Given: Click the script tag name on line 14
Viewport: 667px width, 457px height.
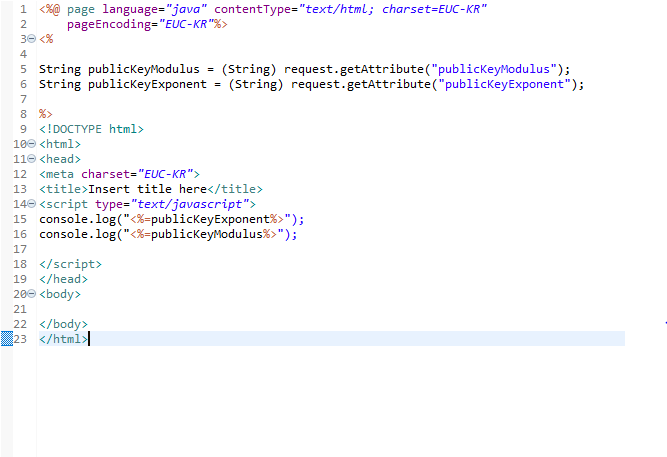Looking at the screenshot, I should click(67, 204).
